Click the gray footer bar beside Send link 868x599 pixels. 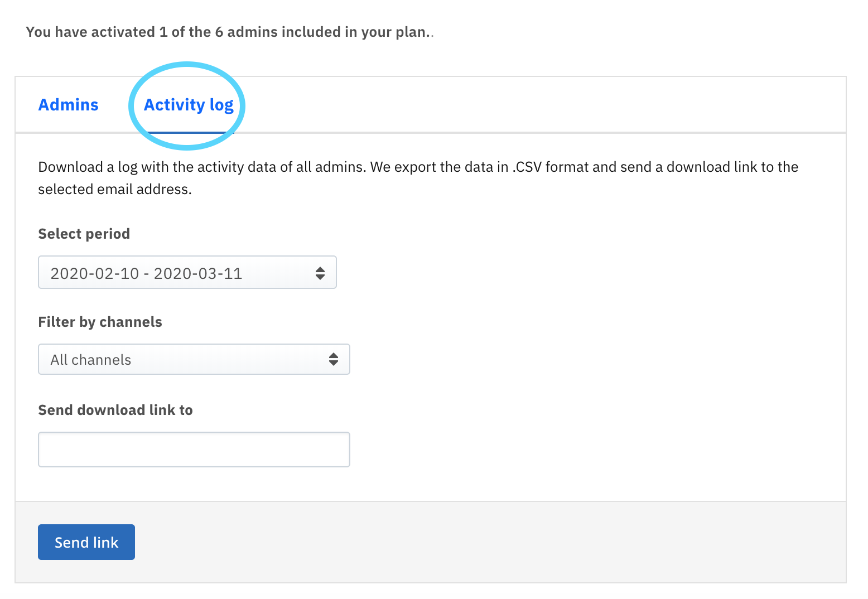(x=490, y=542)
